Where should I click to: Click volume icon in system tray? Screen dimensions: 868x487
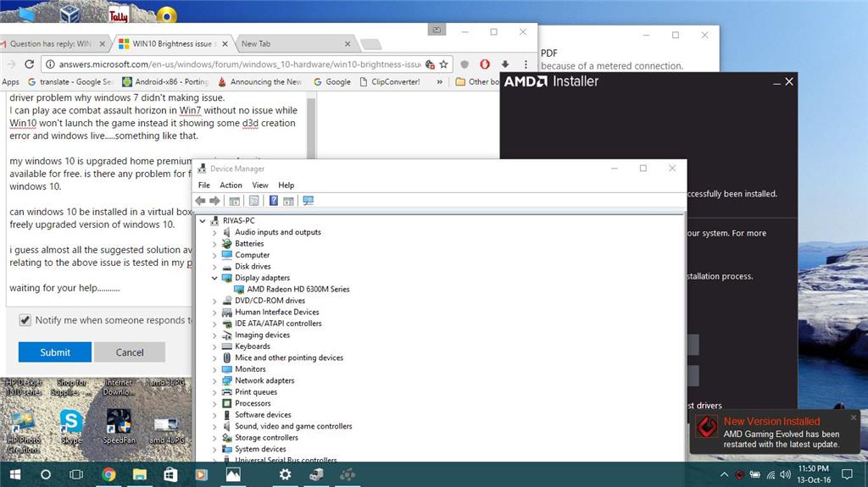pos(785,474)
